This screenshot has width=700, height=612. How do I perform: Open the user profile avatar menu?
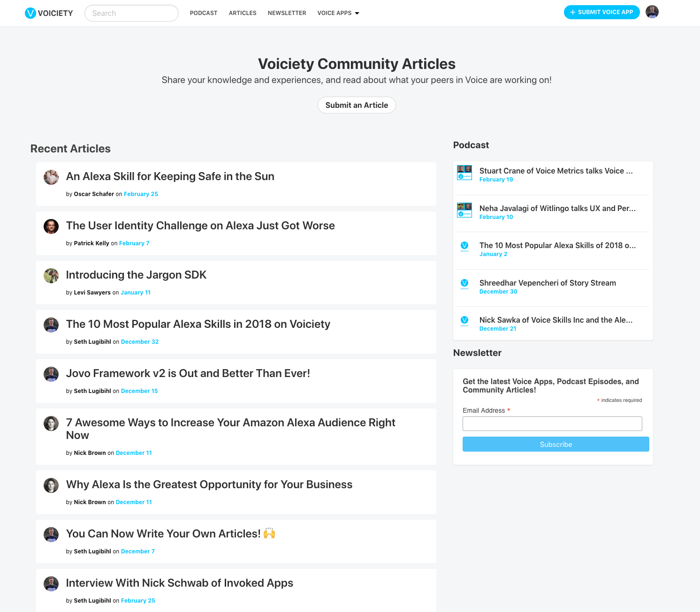click(652, 12)
